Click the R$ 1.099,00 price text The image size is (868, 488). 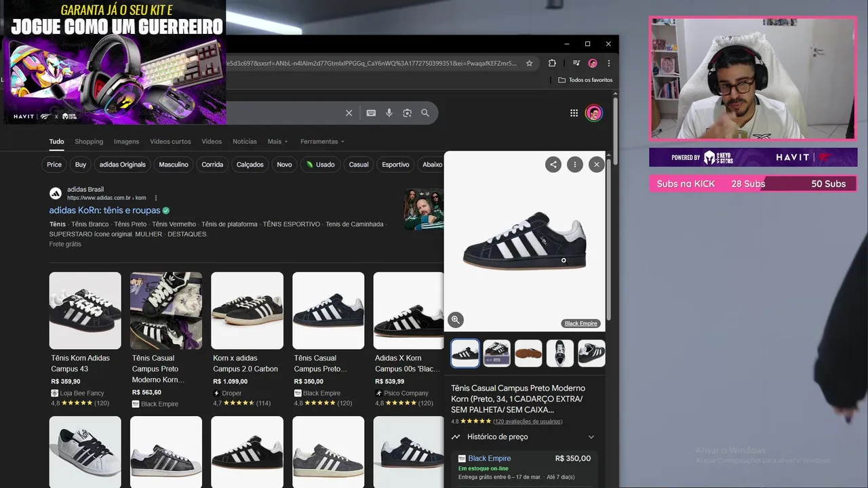[x=231, y=382]
